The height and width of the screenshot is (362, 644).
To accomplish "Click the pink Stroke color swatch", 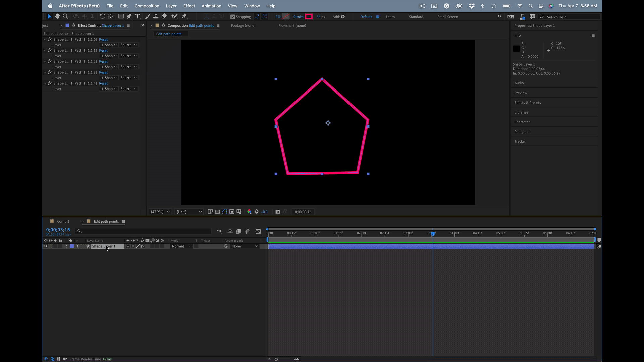I will click(309, 17).
